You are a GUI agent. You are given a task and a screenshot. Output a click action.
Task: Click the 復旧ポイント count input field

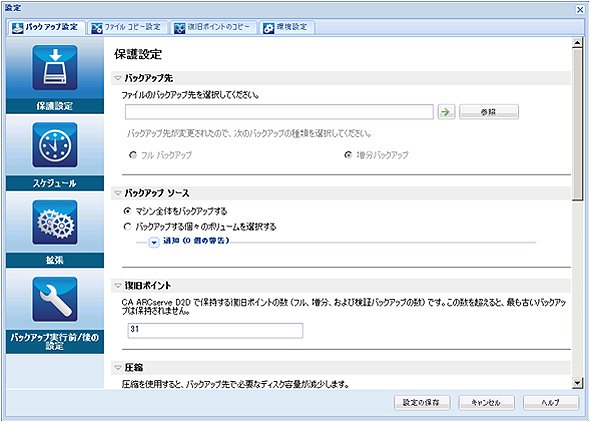click(215, 331)
